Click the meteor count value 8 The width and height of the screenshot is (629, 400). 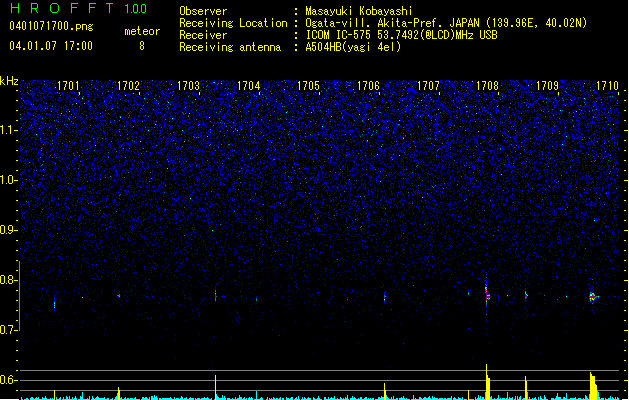pyautogui.click(x=142, y=46)
